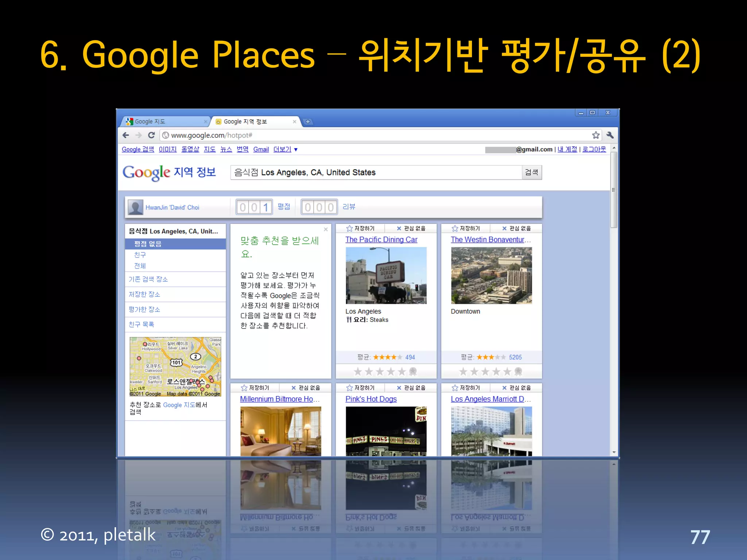Viewport: 747px width, 560px height.
Task: Select the 전체 filter
Action: (140, 266)
